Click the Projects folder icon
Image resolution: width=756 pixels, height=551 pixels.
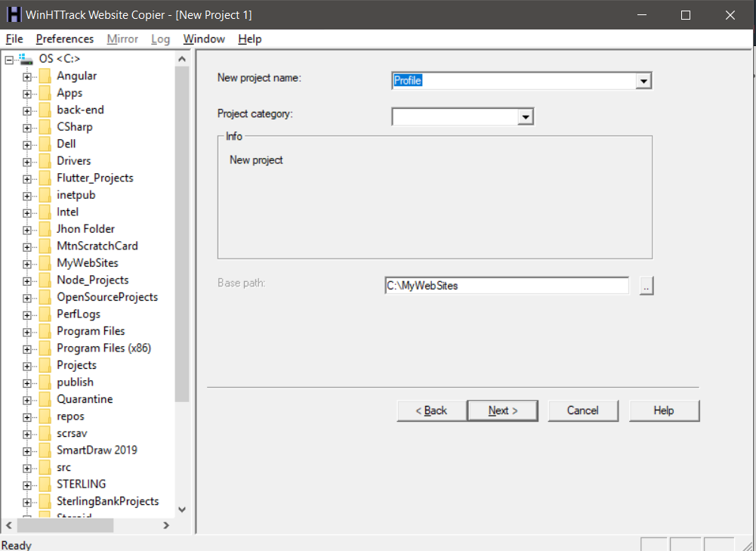(45, 365)
